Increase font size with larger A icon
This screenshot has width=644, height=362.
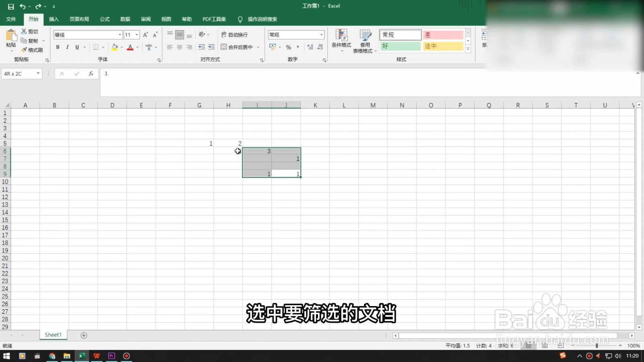tap(146, 35)
